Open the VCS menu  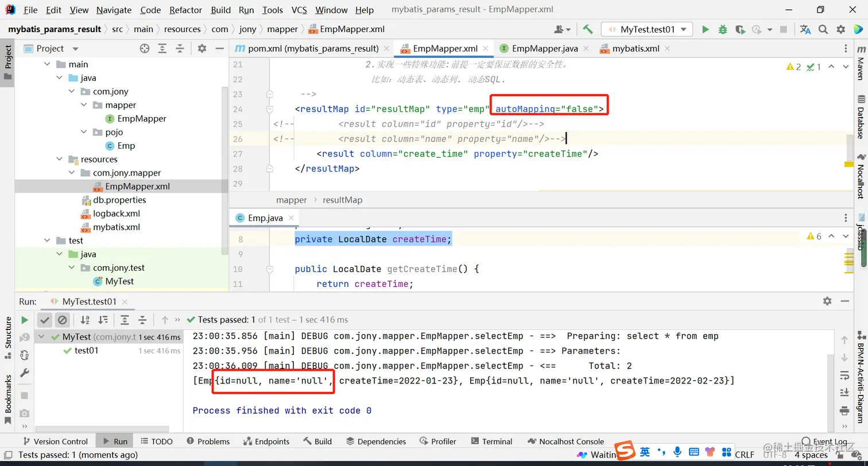pyautogui.click(x=299, y=10)
